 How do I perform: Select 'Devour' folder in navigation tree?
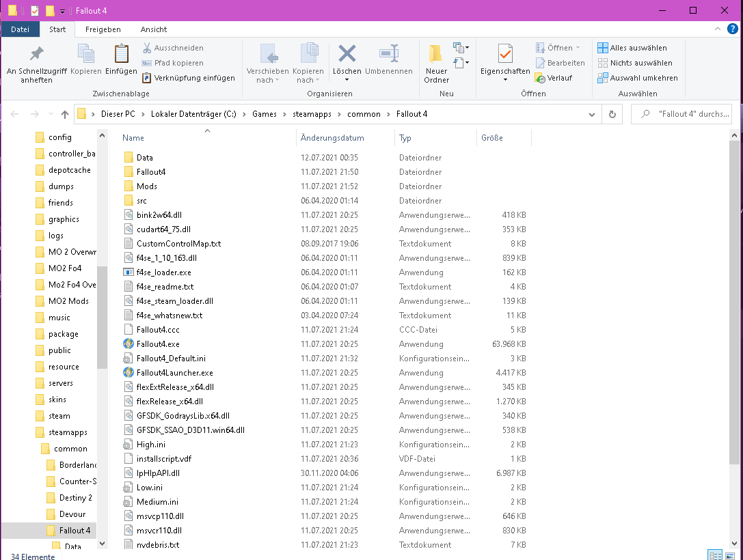pyautogui.click(x=72, y=514)
